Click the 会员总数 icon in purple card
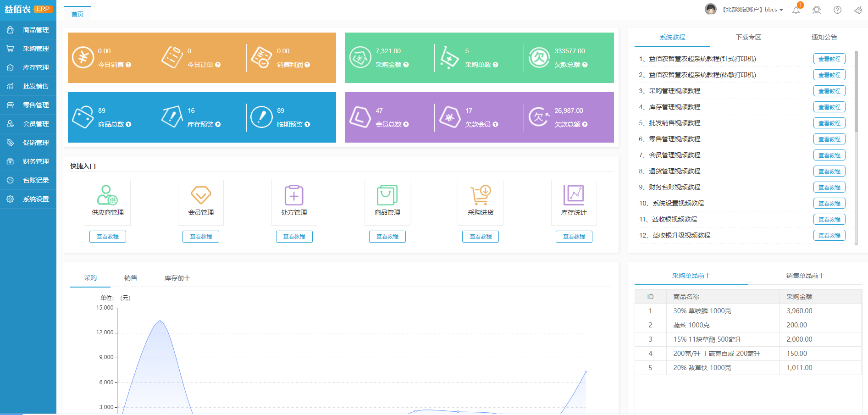 coord(360,117)
